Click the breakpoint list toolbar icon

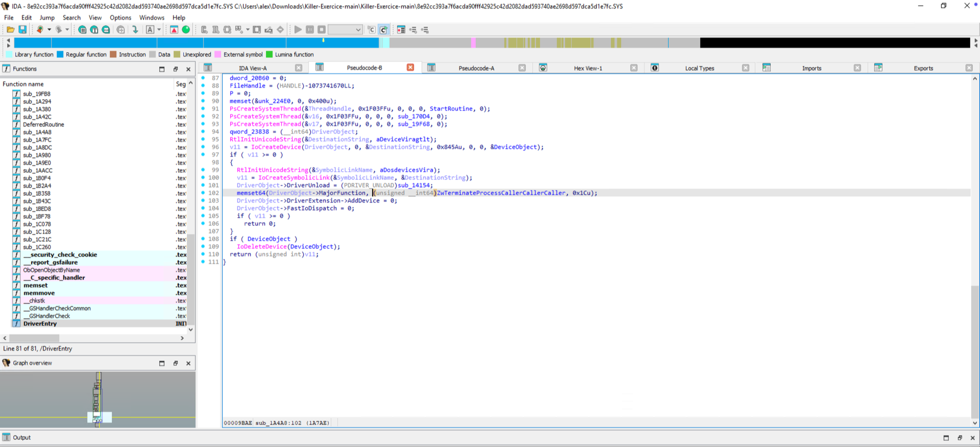[x=401, y=30]
